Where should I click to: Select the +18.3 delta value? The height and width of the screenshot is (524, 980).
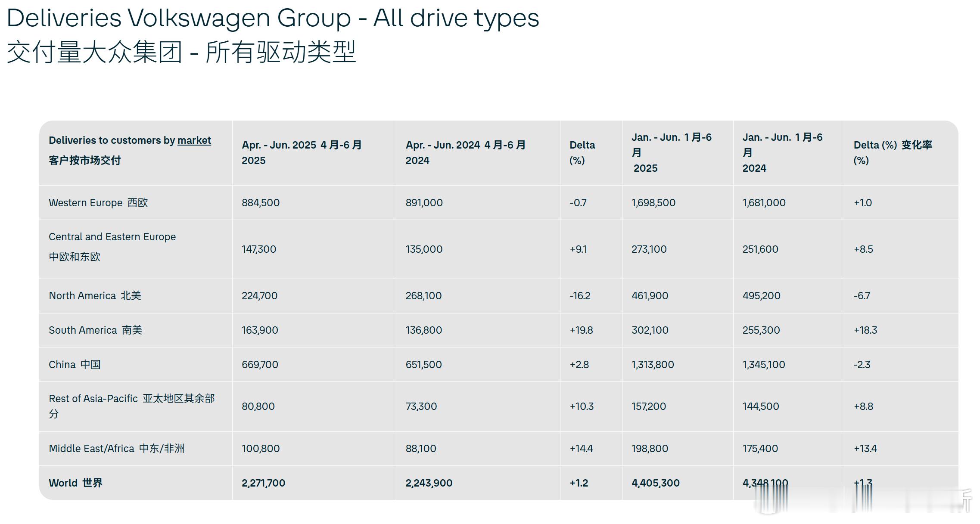(865, 330)
